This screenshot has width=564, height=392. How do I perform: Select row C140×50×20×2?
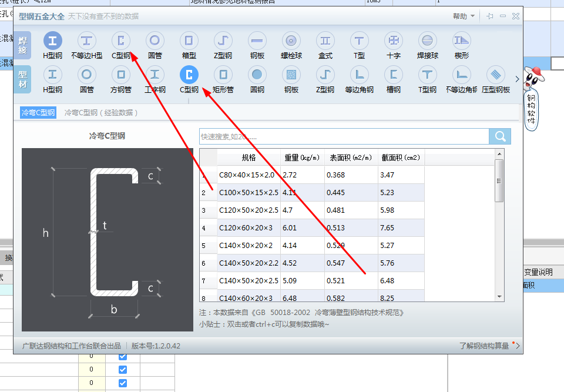(312, 246)
